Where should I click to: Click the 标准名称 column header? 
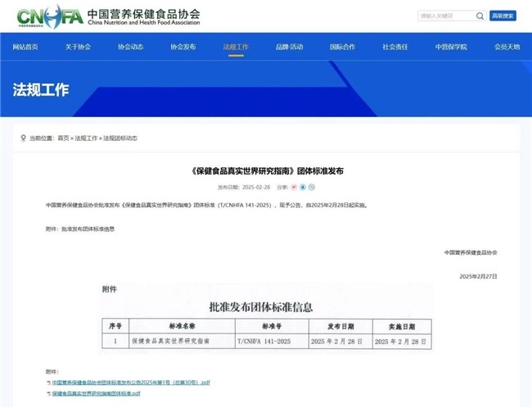pyautogui.click(x=183, y=326)
